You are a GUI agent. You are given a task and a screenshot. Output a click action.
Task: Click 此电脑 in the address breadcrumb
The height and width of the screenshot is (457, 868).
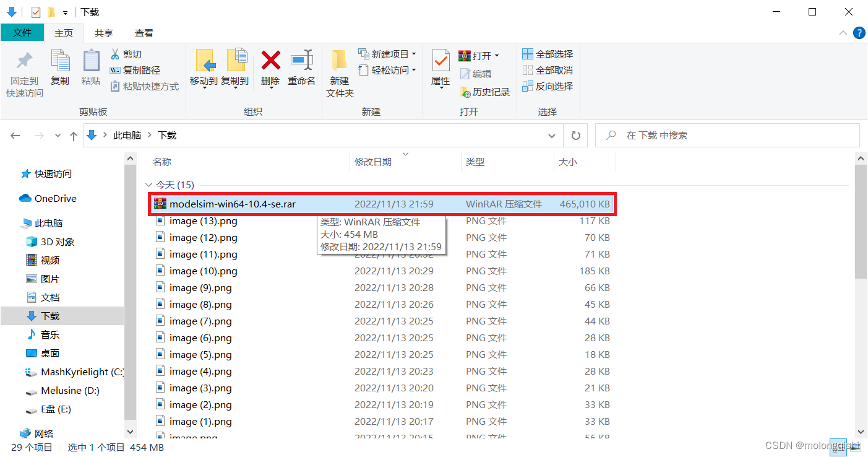click(x=127, y=135)
